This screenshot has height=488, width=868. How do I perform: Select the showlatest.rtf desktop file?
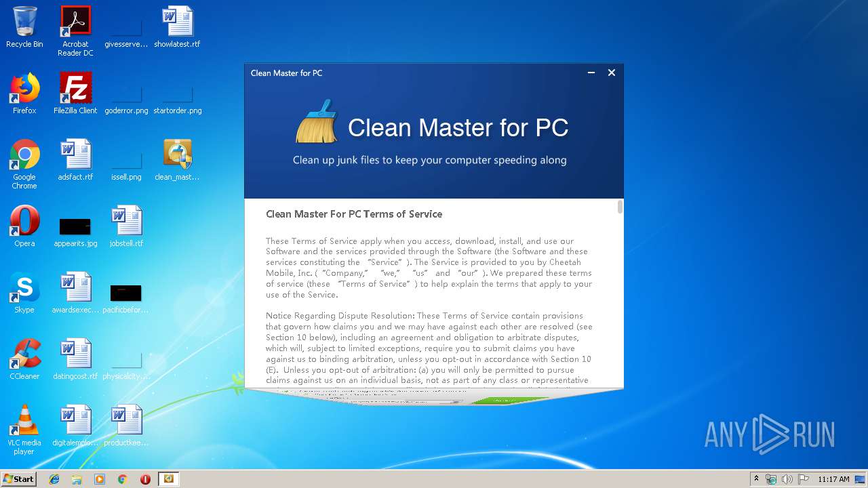pyautogui.click(x=177, y=27)
